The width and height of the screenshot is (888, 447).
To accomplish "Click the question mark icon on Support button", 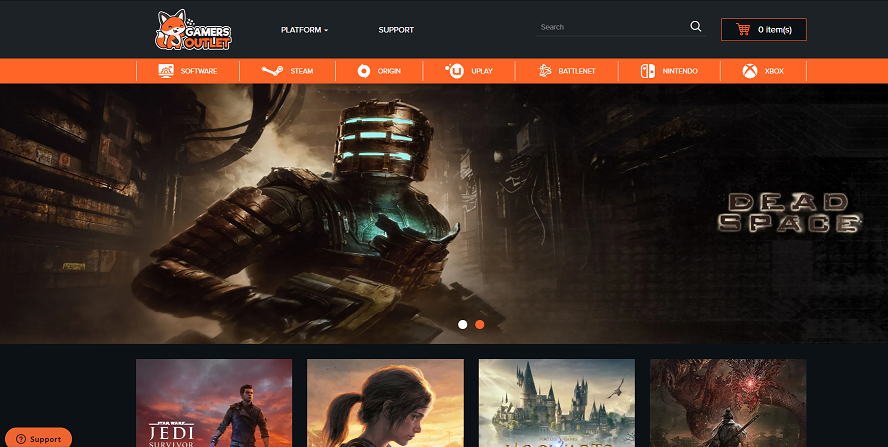I will (x=21, y=439).
